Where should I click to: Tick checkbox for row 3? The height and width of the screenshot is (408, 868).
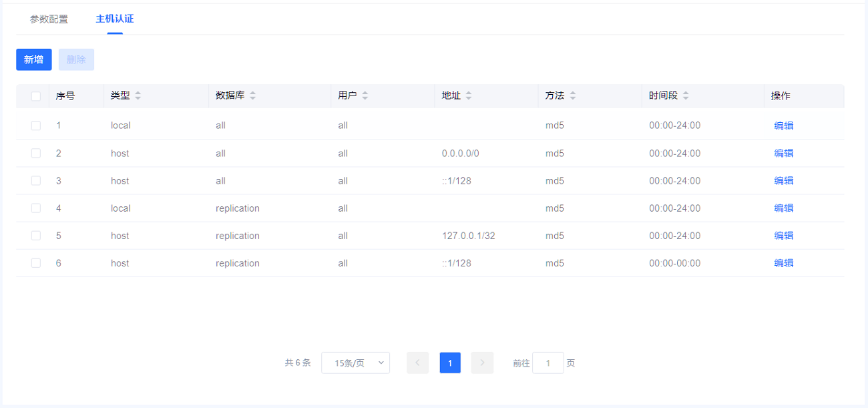click(36, 181)
